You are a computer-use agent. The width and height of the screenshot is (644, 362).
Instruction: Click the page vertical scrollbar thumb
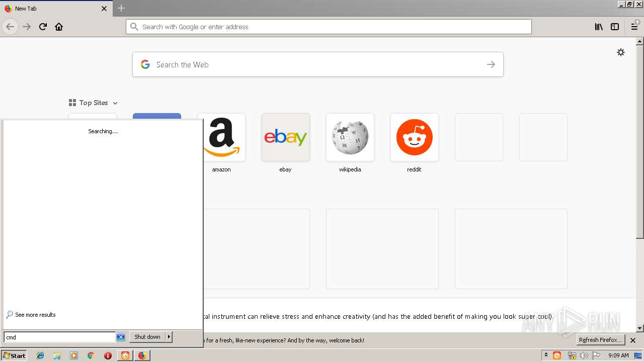(640, 142)
